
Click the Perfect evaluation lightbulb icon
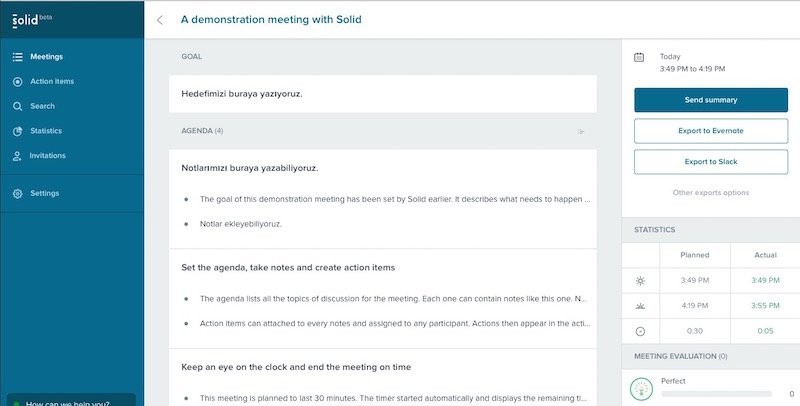click(640, 388)
